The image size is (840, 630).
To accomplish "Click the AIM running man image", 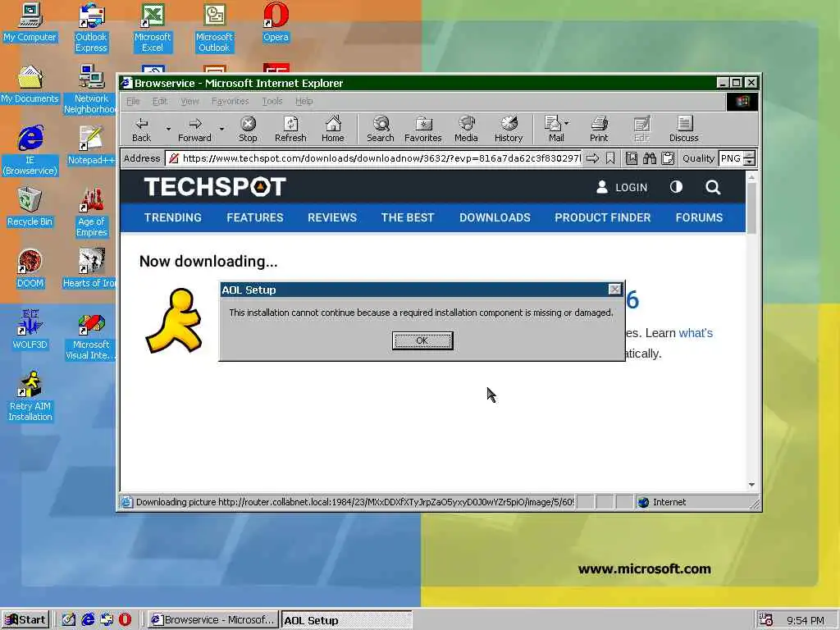I will [175, 321].
